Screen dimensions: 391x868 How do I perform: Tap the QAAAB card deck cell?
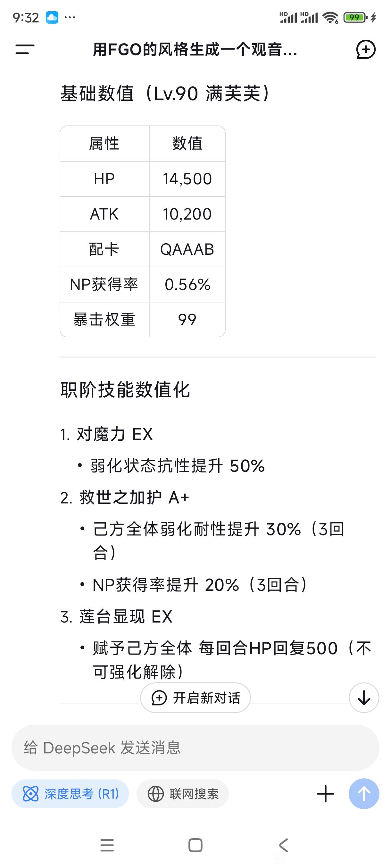187,249
